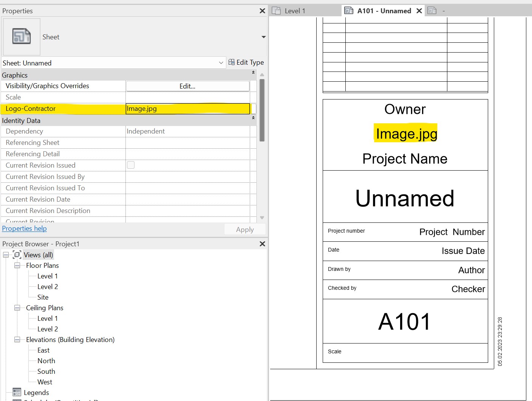Select the North elevation

pos(46,361)
